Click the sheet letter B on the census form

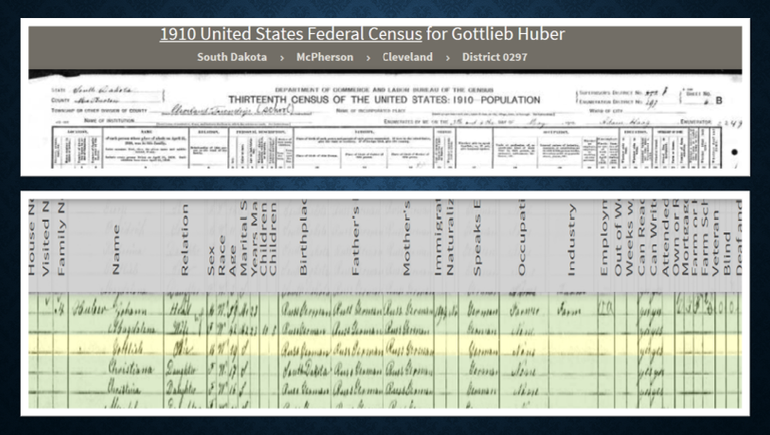pos(718,101)
